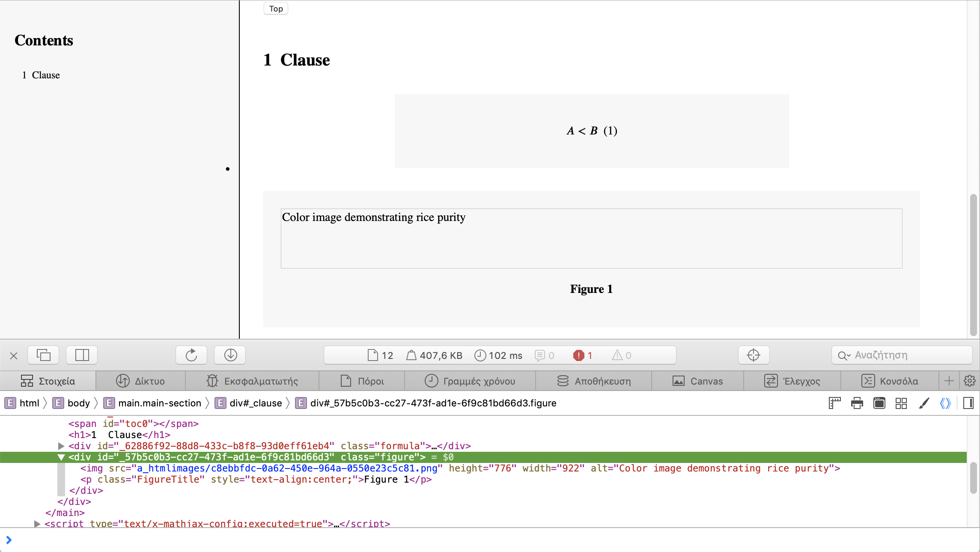This screenshot has width=980, height=552.
Task: Expand the script text/x-mathjax-config node
Action: click(x=37, y=524)
